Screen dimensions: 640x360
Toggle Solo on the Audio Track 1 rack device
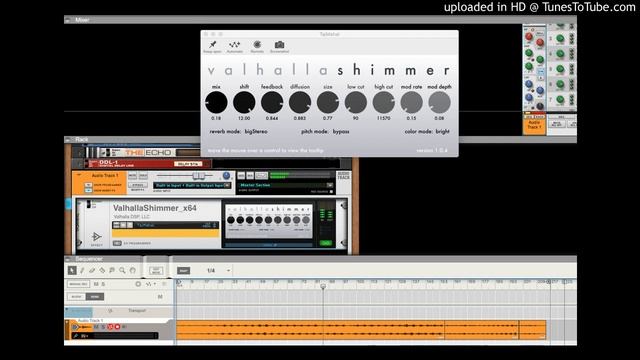point(143,176)
